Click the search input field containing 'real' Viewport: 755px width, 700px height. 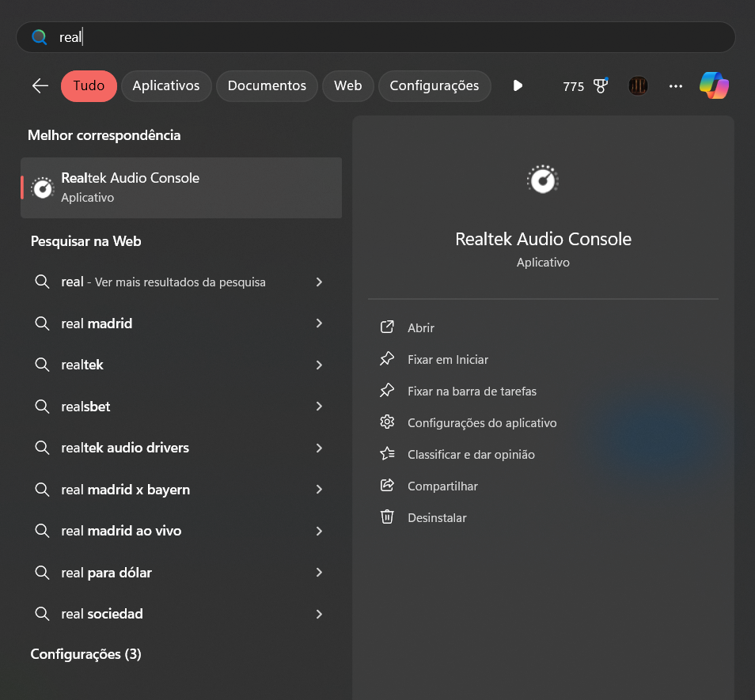click(x=376, y=37)
